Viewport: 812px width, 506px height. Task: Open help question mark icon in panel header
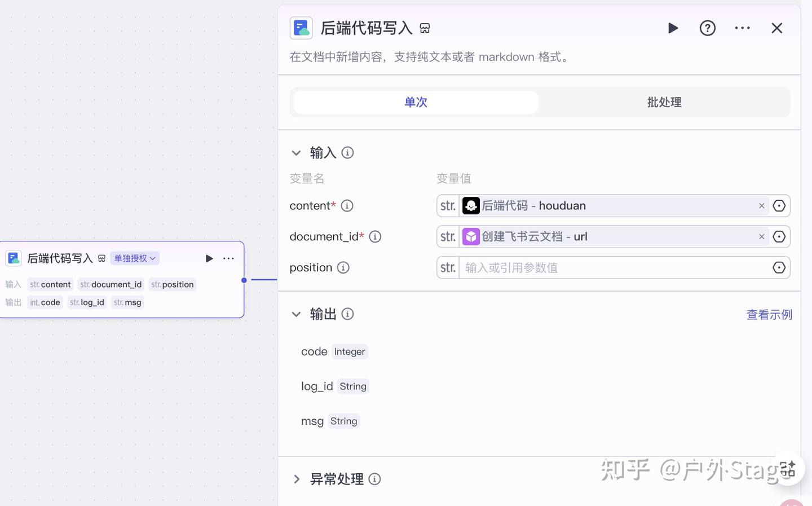pos(708,28)
